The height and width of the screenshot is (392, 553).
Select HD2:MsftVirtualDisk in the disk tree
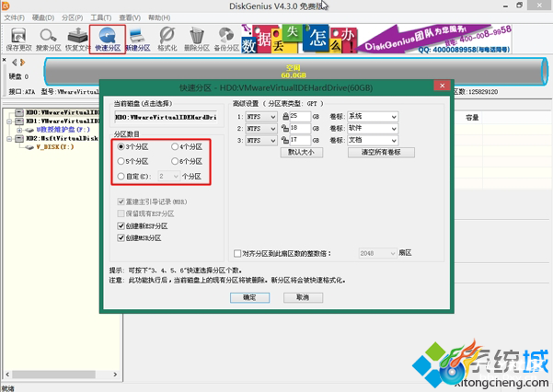62,139
